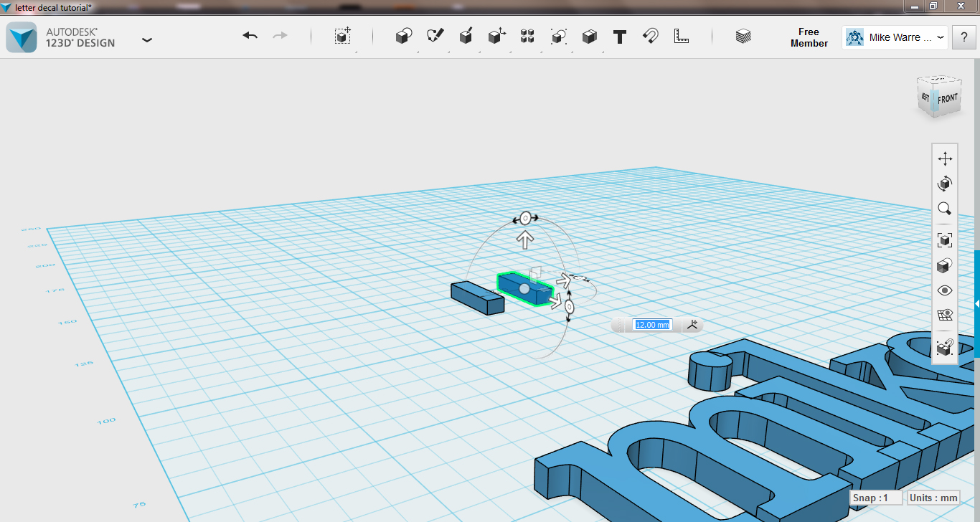The image size is (980, 522).
Task: Click the small planar move square on manipulator
Action: click(x=534, y=273)
